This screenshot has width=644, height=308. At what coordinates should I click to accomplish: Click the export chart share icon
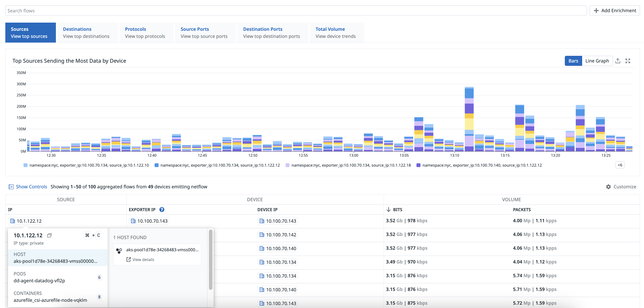click(x=618, y=61)
